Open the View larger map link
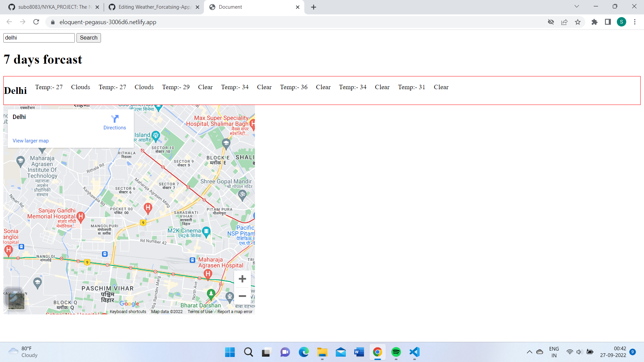 coord(31,140)
